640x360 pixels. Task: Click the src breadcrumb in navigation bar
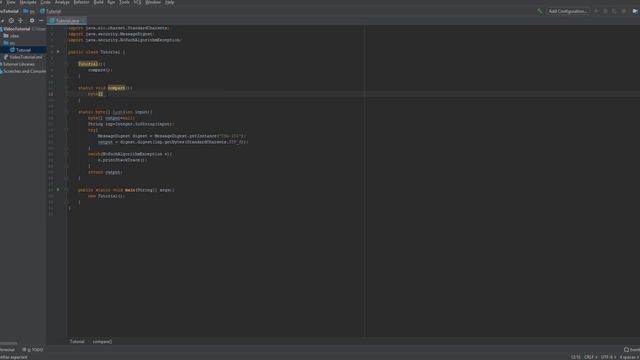tap(29, 11)
